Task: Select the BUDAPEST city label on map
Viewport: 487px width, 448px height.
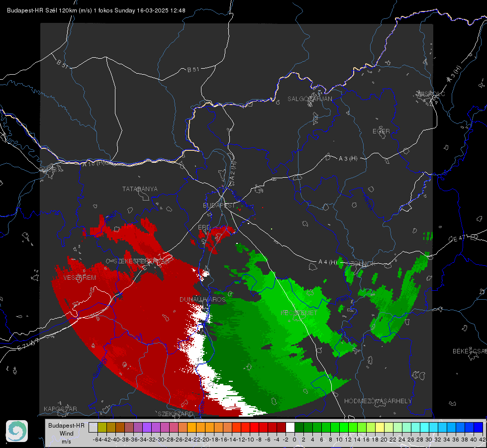Action: point(219,206)
